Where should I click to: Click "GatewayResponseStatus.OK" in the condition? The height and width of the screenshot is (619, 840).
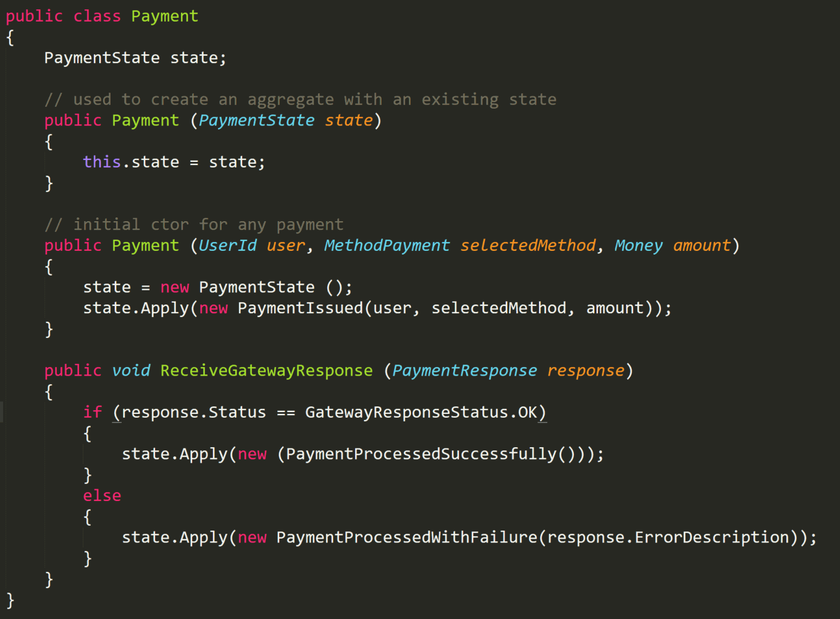coord(421,412)
